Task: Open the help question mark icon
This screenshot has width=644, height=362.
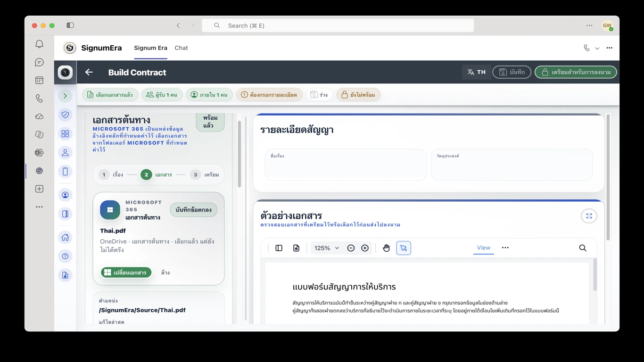Action: [65, 256]
